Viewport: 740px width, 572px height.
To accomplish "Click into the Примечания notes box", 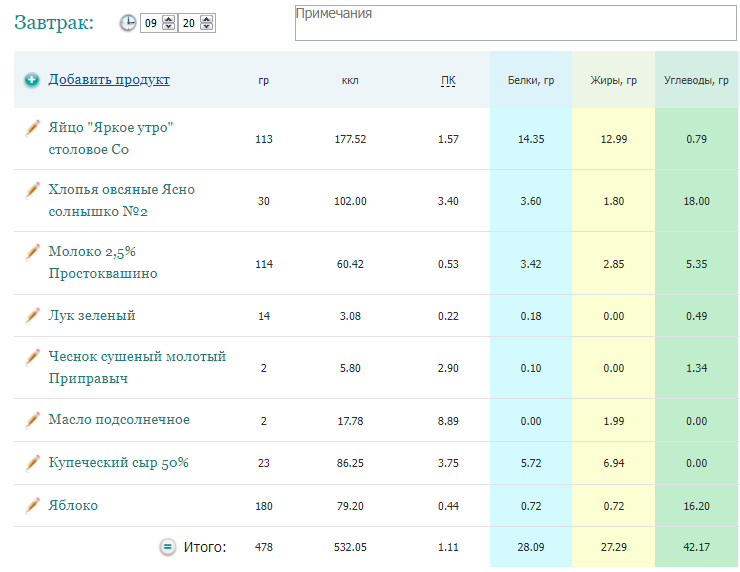I will [x=516, y=23].
